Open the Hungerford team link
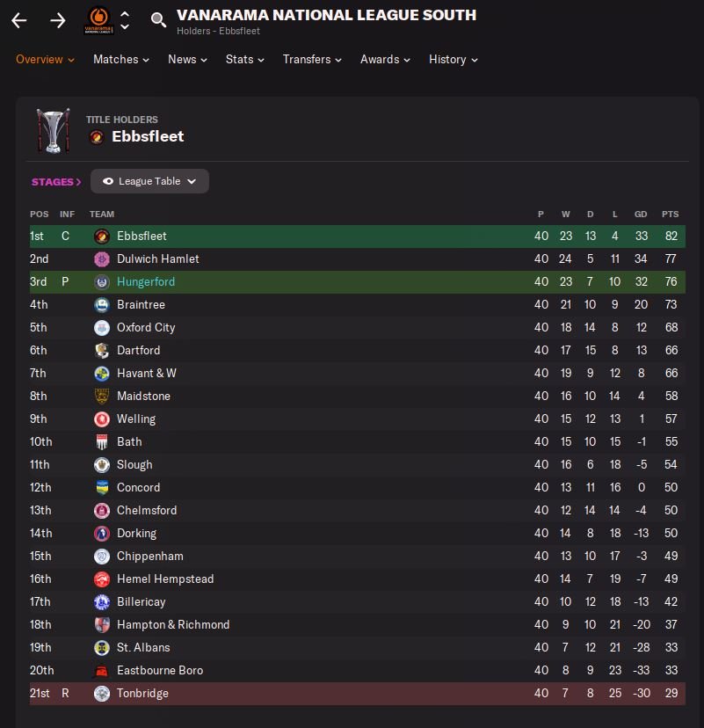This screenshot has height=728, width=704. pyautogui.click(x=146, y=282)
